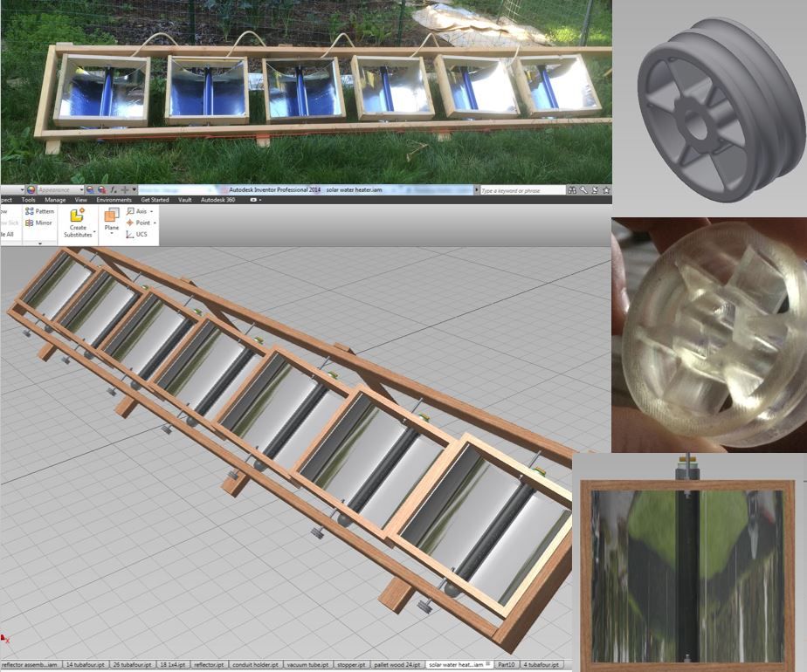Click the material color sphere icon

(x=31, y=190)
